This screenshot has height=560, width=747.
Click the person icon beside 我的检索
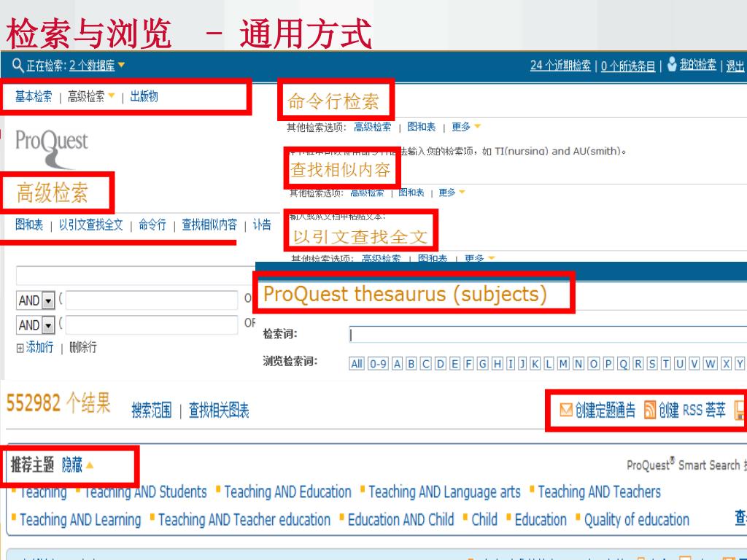point(672,64)
